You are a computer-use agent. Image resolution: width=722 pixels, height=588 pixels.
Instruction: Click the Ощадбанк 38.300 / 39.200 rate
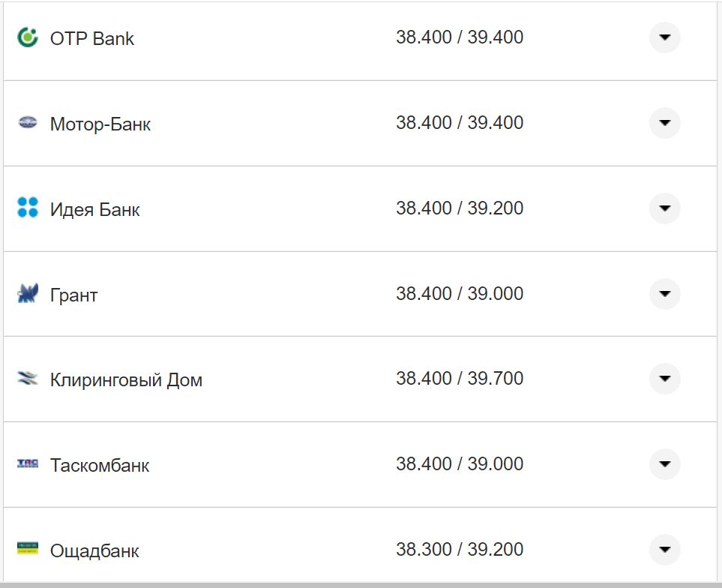pos(460,550)
